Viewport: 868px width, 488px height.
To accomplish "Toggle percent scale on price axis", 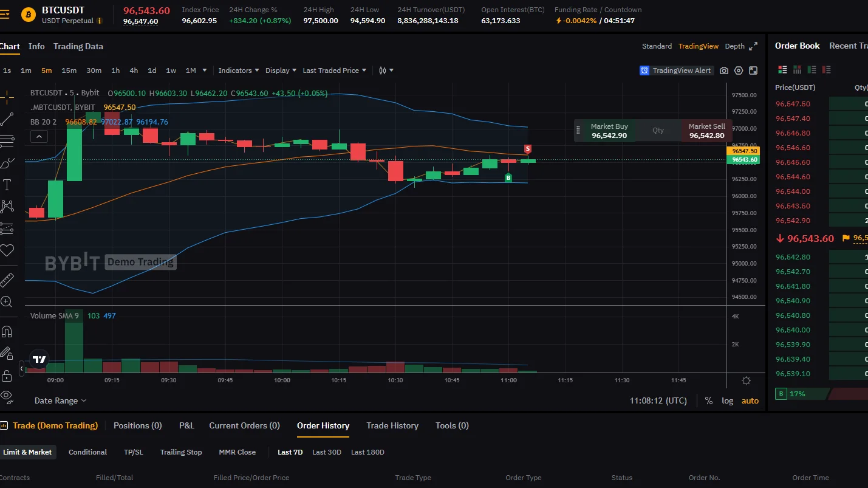I will 708,401.
